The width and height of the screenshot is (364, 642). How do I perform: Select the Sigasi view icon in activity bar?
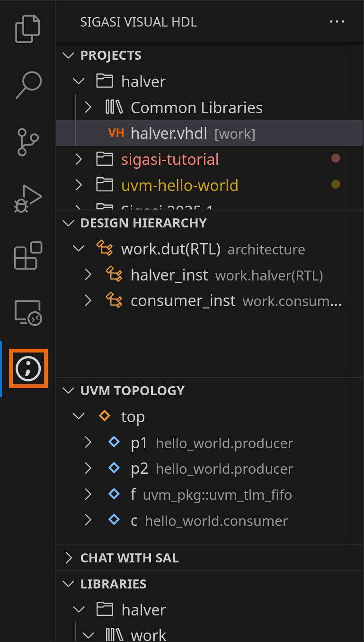(28, 368)
